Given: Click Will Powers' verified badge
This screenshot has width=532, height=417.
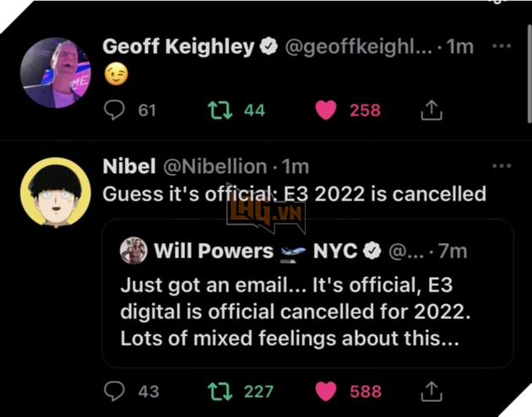Looking at the screenshot, I should coord(372,251).
